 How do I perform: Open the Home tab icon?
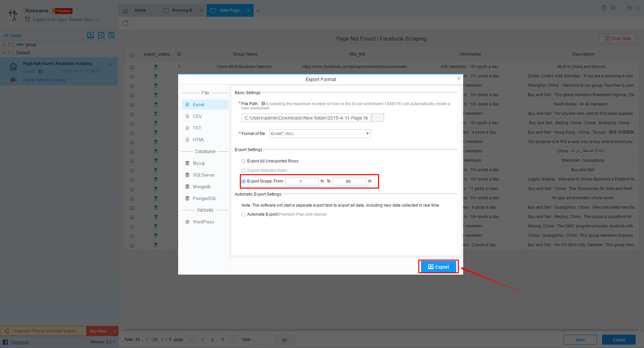125,11
